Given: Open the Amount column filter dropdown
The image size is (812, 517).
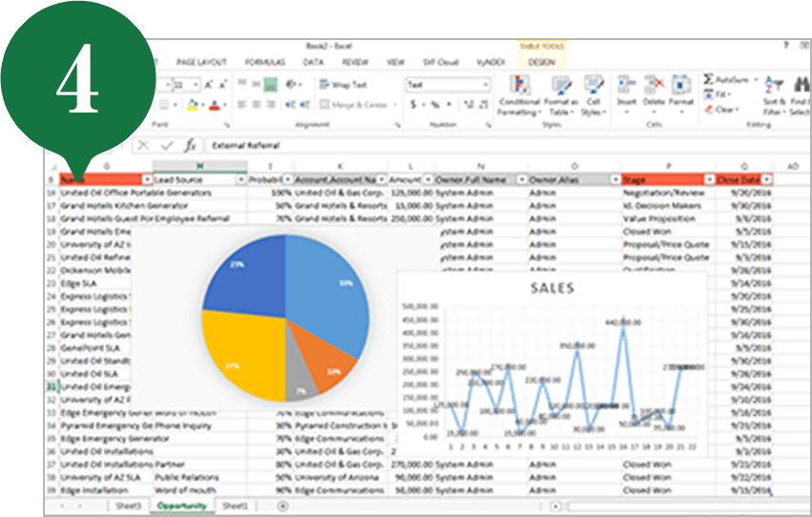Looking at the screenshot, I should [428, 179].
